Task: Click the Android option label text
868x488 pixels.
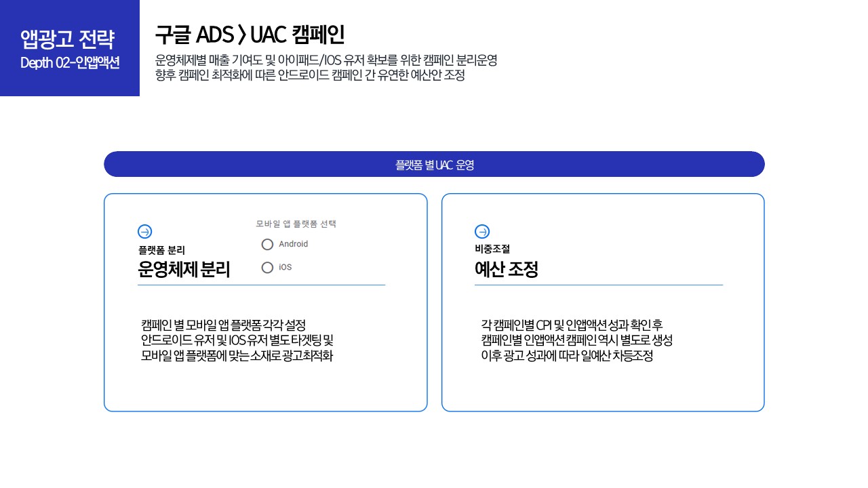Action: [x=293, y=244]
